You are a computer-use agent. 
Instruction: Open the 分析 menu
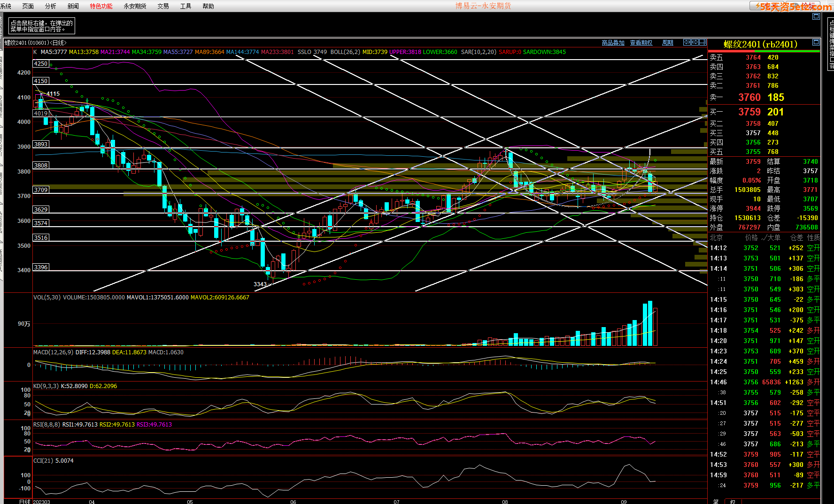[50, 6]
